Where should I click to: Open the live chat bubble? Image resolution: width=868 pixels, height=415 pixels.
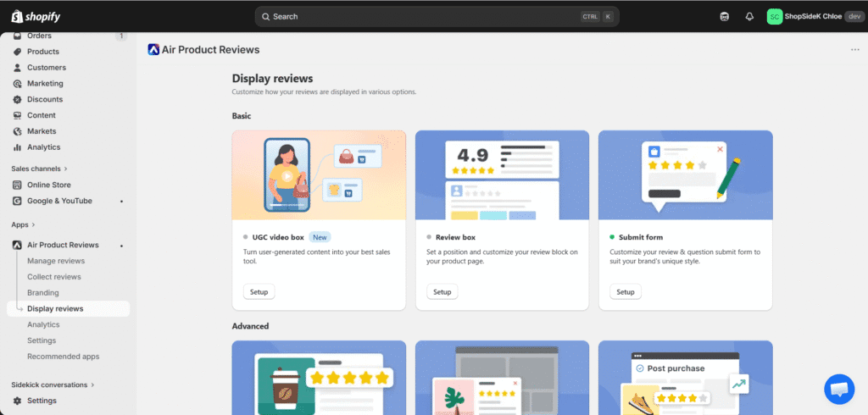coord(839,390)
